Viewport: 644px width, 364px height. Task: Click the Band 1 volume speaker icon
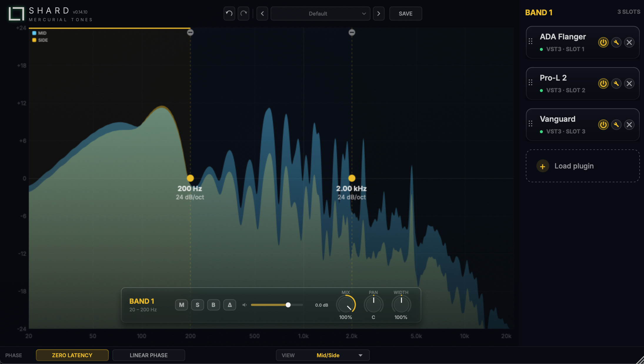[x=244, y=305]
